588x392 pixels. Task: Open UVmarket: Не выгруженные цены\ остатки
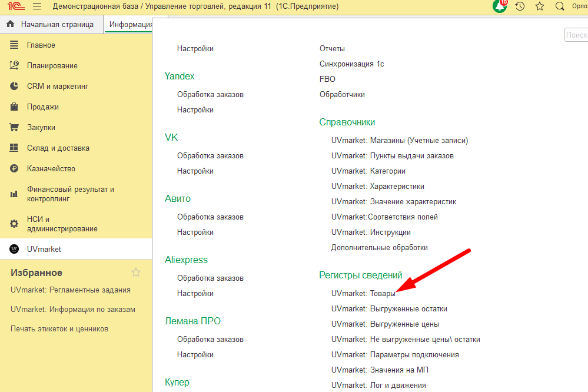[406, 340]
